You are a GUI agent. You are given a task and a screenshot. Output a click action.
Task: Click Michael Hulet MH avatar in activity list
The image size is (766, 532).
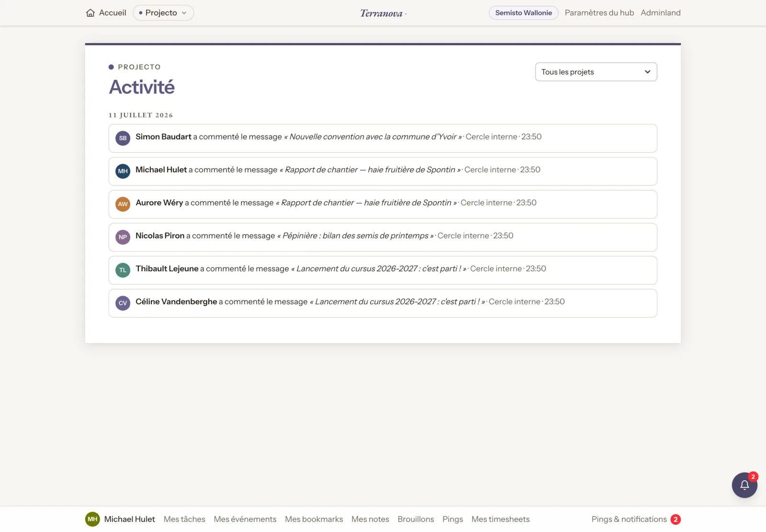coord(123,171)
